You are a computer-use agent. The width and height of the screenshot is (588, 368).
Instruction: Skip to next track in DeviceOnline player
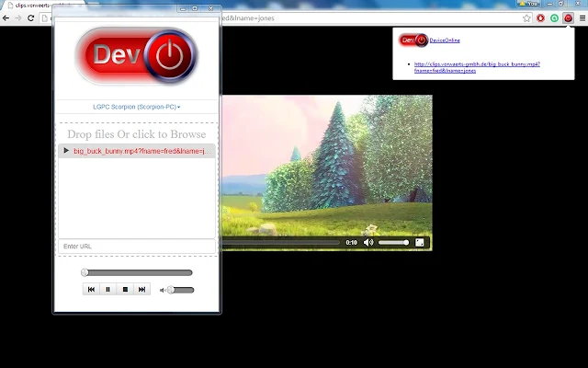[x=141, y=289]
